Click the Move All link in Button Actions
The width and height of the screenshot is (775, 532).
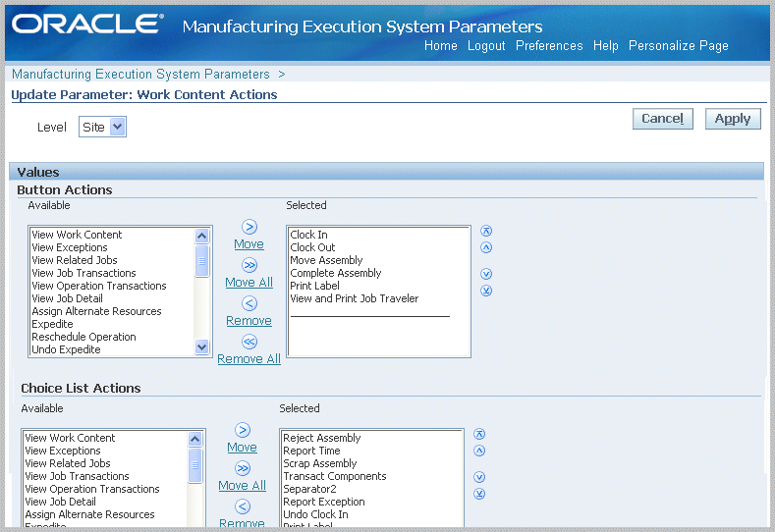(249, 282)
